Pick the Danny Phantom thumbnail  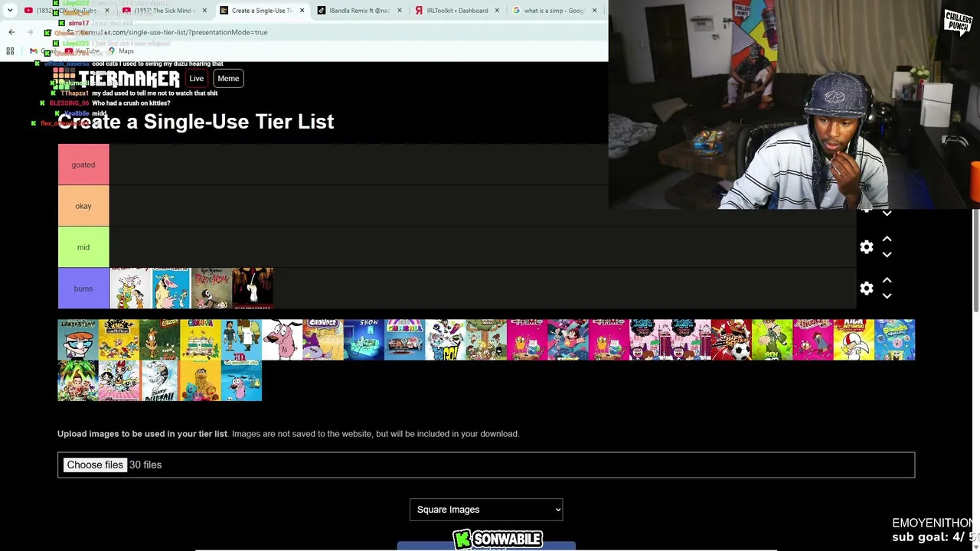coord(159,380)
